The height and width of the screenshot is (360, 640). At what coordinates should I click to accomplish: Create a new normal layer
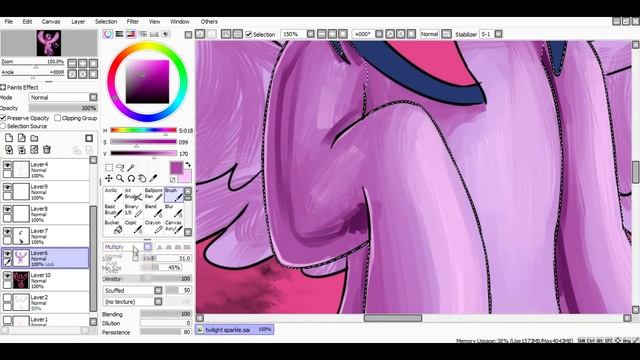pyautogui.click(x=9, y=138)
